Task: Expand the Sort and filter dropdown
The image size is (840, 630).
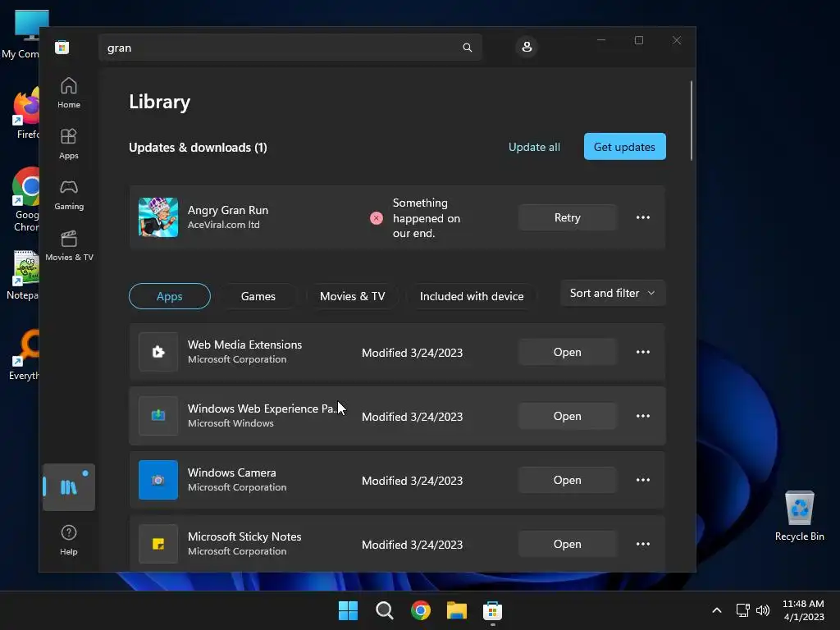Action: pos(613,293)
